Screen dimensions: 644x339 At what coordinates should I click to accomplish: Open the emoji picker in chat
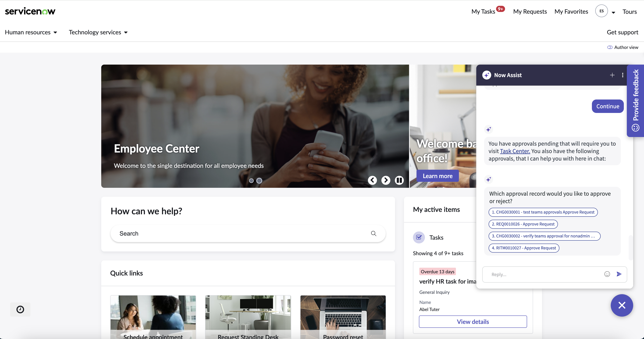607,274
